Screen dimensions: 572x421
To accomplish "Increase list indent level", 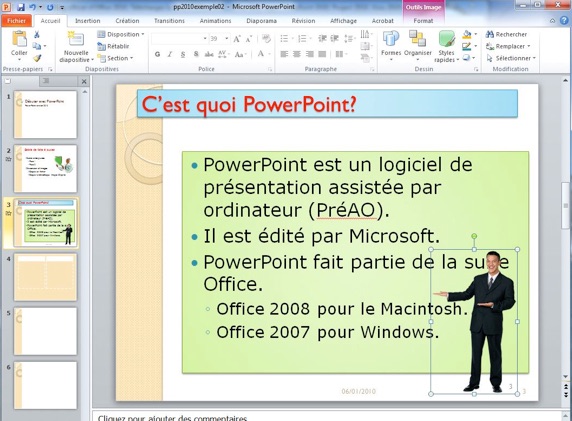I will (335, 38).
